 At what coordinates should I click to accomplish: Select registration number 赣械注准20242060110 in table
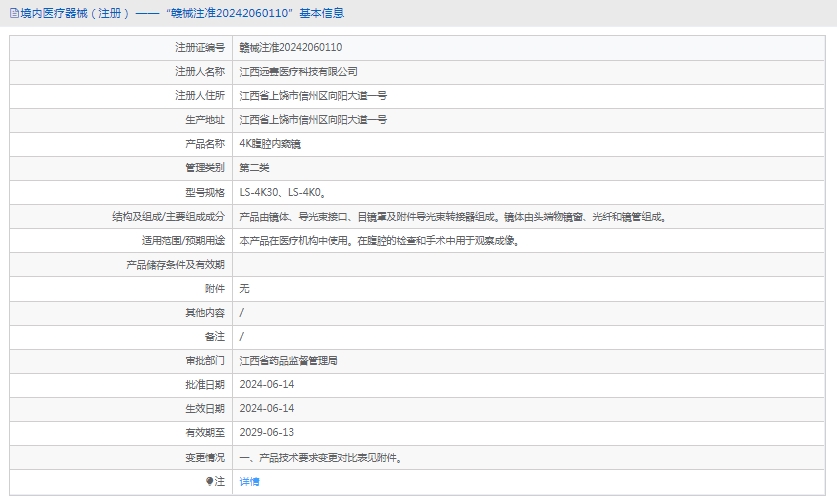pyautogui.click(x=291, y=47)
